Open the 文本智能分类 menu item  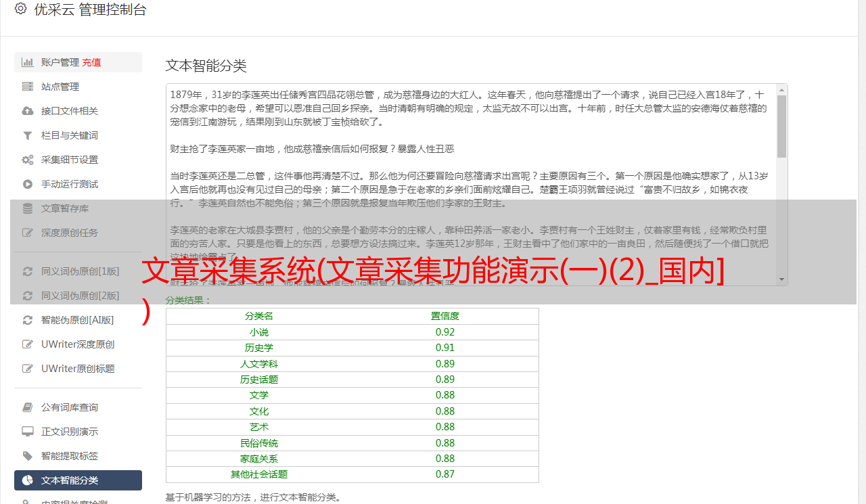(x=70, y=480)
